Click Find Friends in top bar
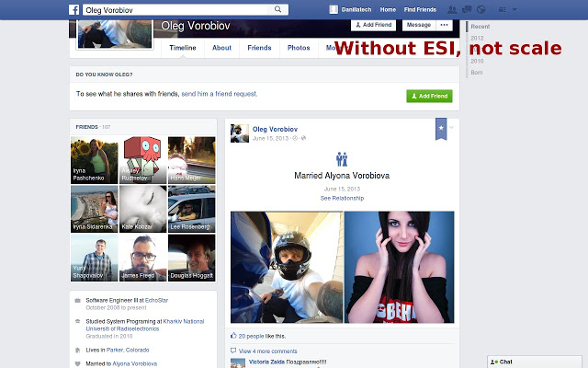Viewport: 588px width, 368px height. click(x=420, y=10)
